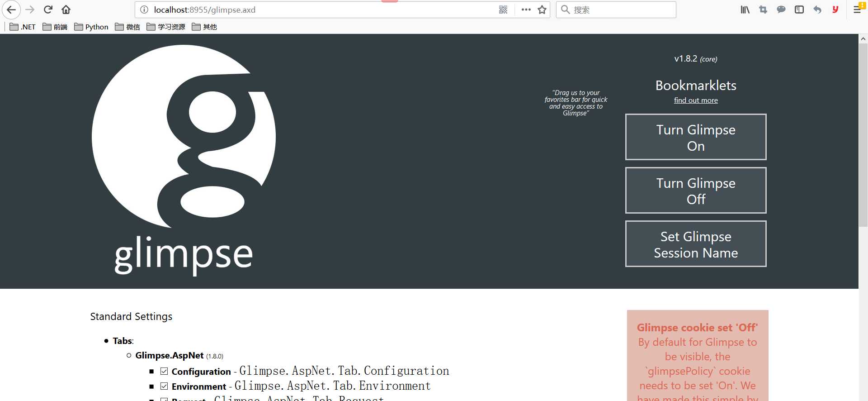Toggle the sidebar view icon
This screenshot has height=401, width=868.
(799, 10)
